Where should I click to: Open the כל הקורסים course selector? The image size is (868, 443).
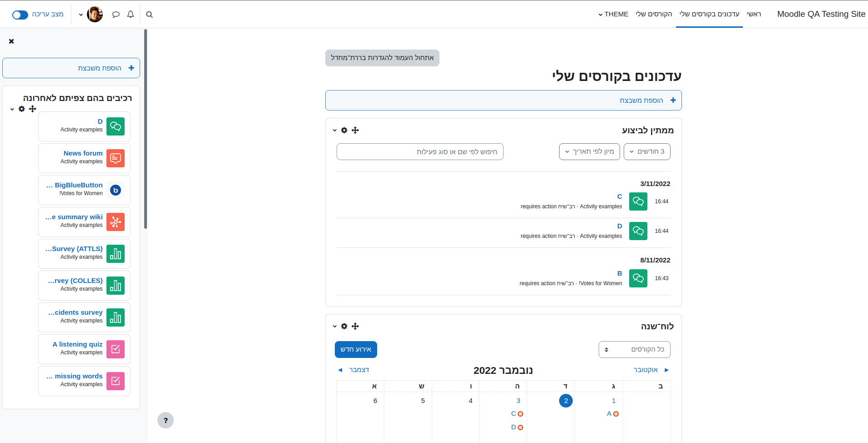tap(634, 349)
